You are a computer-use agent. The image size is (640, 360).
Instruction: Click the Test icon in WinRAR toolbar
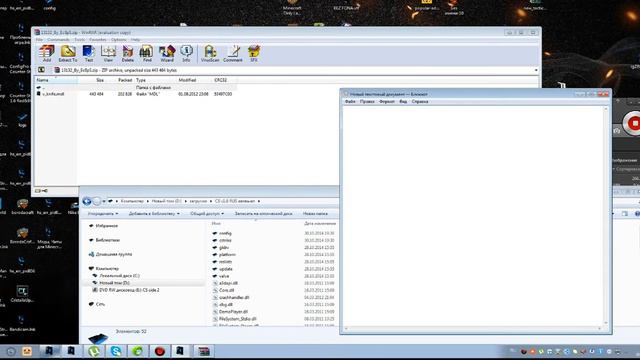89,53
